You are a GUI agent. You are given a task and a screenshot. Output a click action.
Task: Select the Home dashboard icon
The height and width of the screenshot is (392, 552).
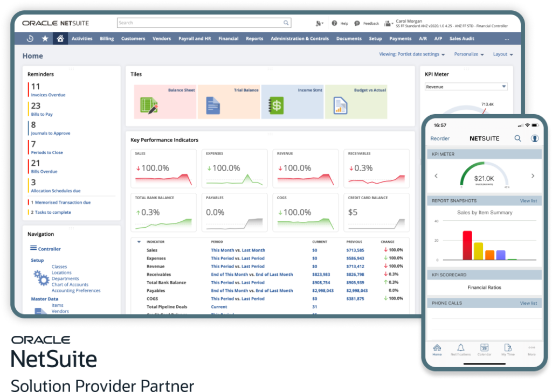(x=60, y=38)
